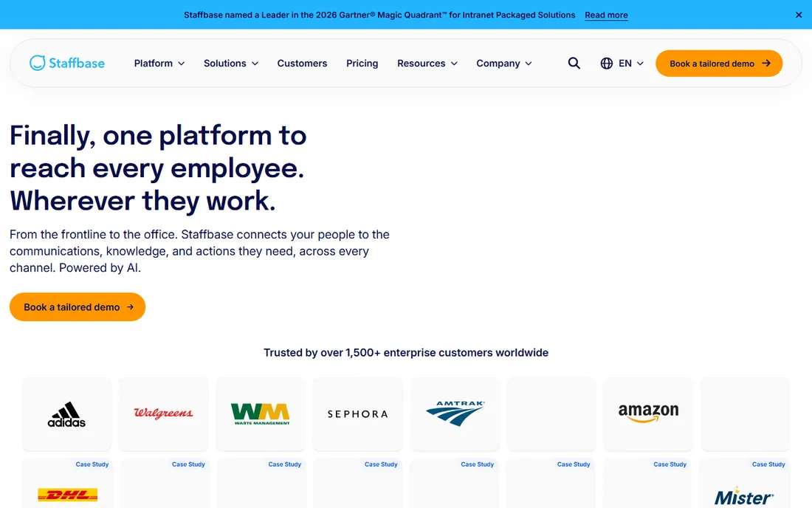This screenshot has width=812, height=508.
Task: Click the Staffbase logo
Action: click(x=66, y=63)
